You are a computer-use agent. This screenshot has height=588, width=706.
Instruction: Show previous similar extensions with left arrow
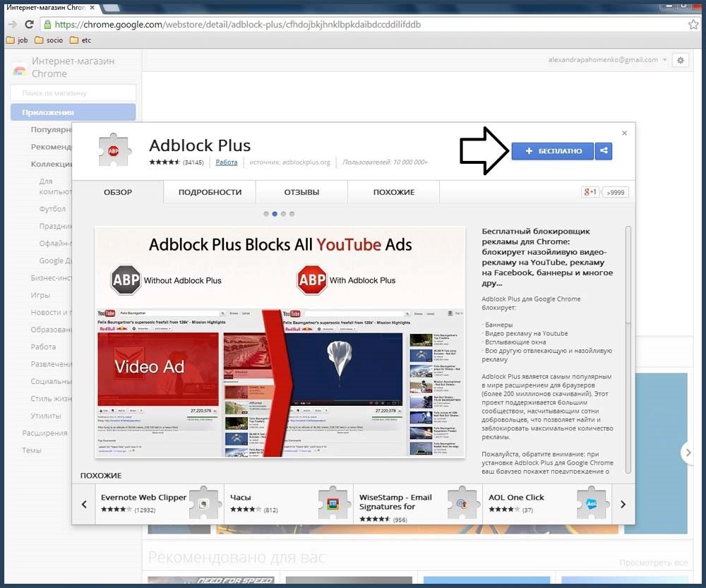pos(84,504)
